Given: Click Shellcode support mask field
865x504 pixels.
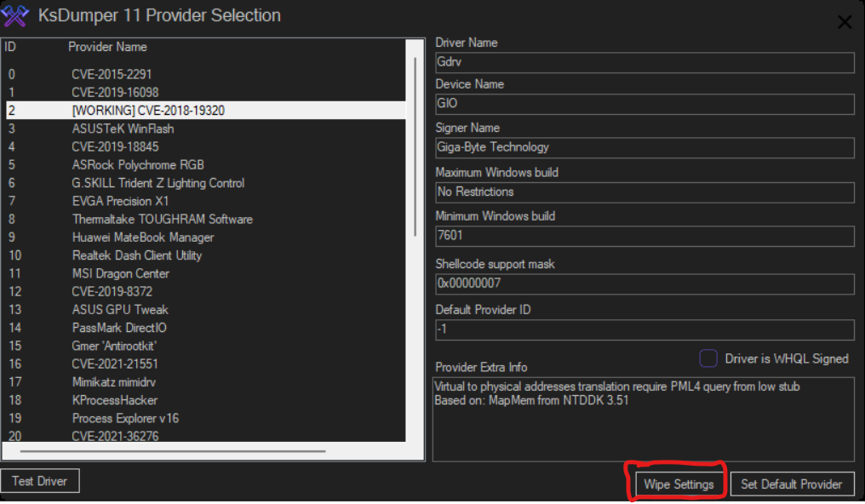Looking at the screenshot, I should pyautogui.click(x=644, y=283).
